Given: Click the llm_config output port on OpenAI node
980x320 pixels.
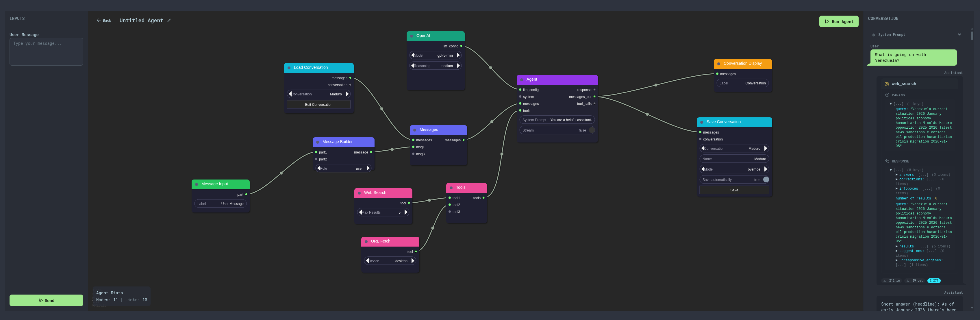Looking at the screenshot, I should pyautogui.click(x=462, y=46).
